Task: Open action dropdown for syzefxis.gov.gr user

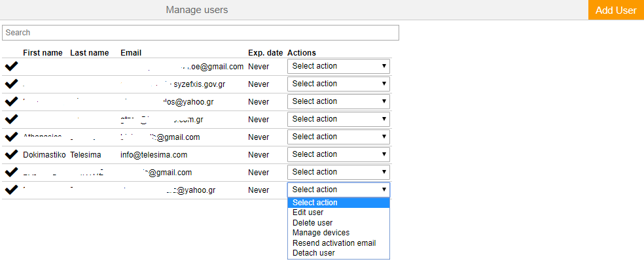Action: [338, 84]
